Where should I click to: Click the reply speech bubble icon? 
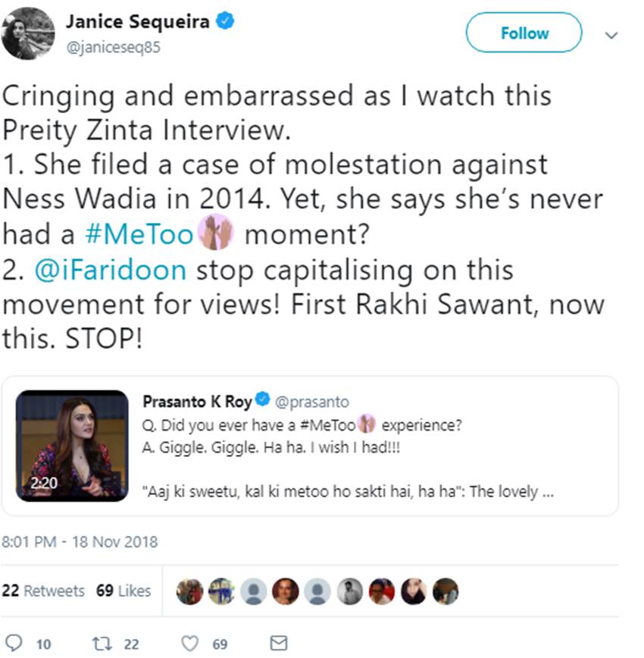tap(13, 643)
